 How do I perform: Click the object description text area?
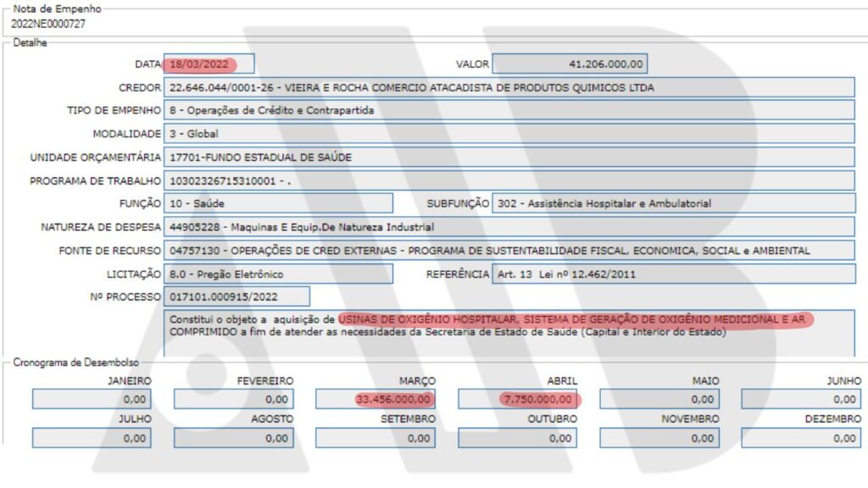(509, 332)
